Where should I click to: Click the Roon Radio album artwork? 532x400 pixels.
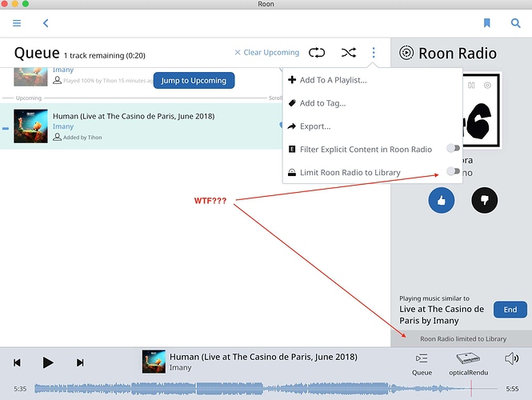pos(482,110)
